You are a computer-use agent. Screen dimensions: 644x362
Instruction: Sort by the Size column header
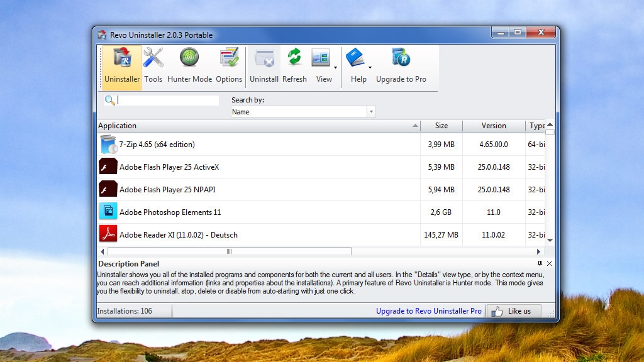pos(441,126)
